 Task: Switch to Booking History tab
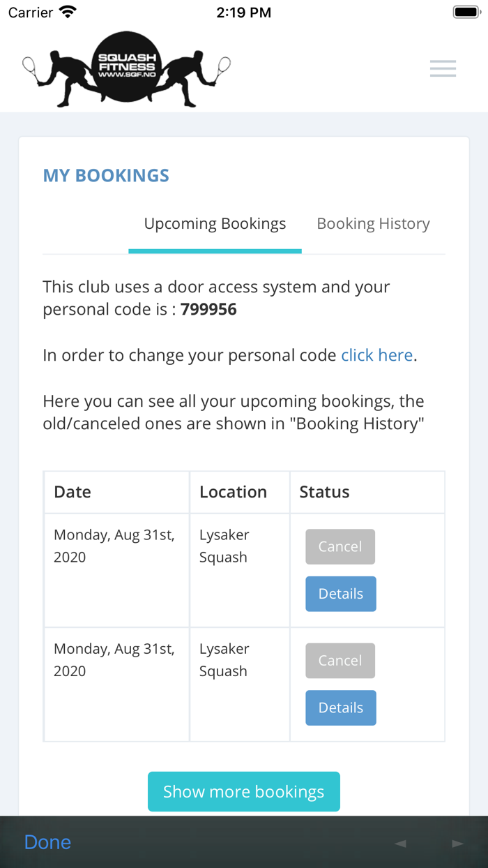click(x=373, y=224)
